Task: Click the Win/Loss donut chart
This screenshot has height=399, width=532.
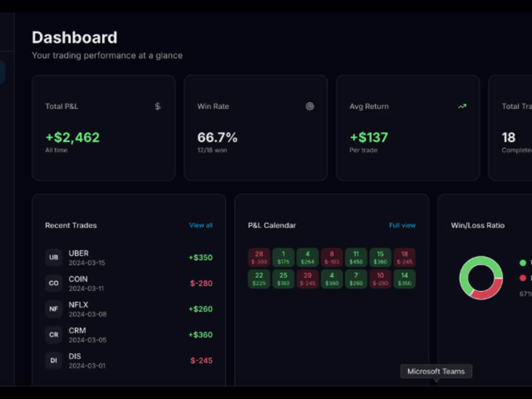Action: pos(481,278)
